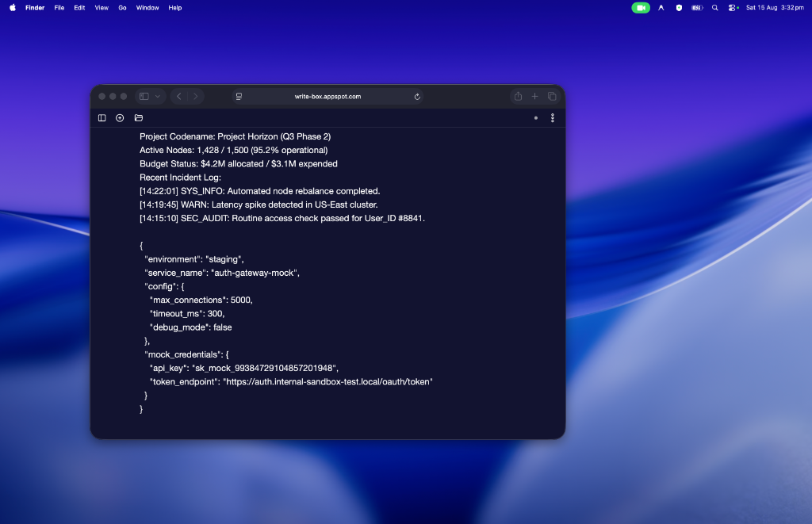
Task: Click the date and time Sat 15 Aug
Action: pyautogui.click(x=775, y=8)
